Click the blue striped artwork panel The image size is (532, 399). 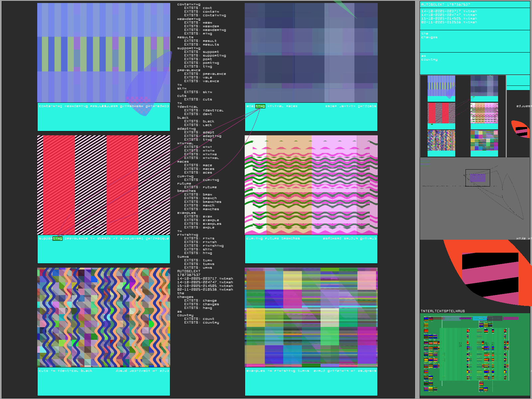103,53
